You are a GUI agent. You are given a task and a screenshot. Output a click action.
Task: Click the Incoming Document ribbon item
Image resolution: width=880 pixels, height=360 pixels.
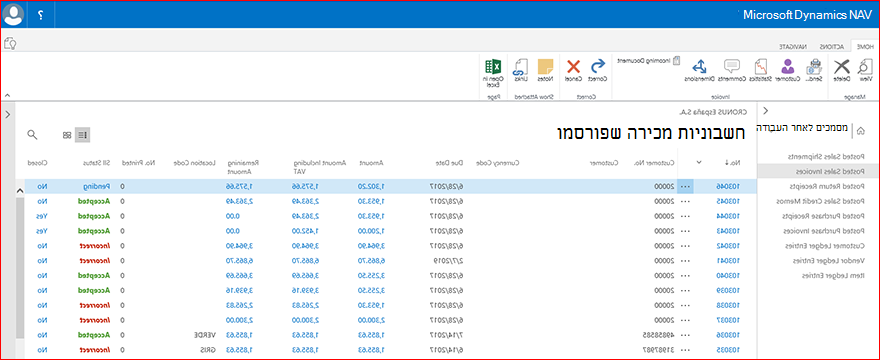649,60
